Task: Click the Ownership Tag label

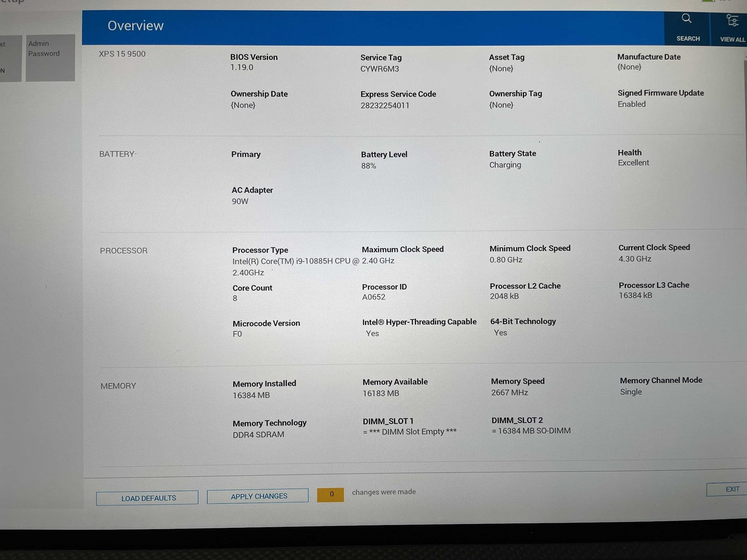Action: tap(515, 93)
